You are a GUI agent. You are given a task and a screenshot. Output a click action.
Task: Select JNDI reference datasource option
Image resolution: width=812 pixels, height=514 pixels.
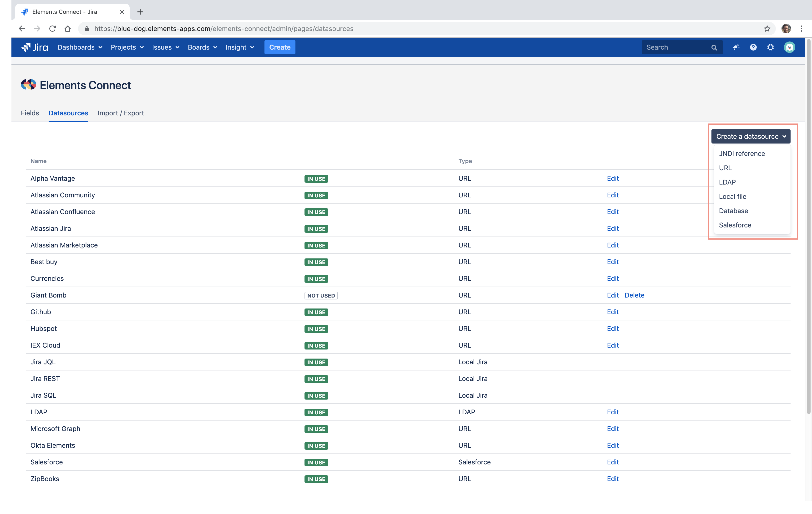(x=741, y=154)
